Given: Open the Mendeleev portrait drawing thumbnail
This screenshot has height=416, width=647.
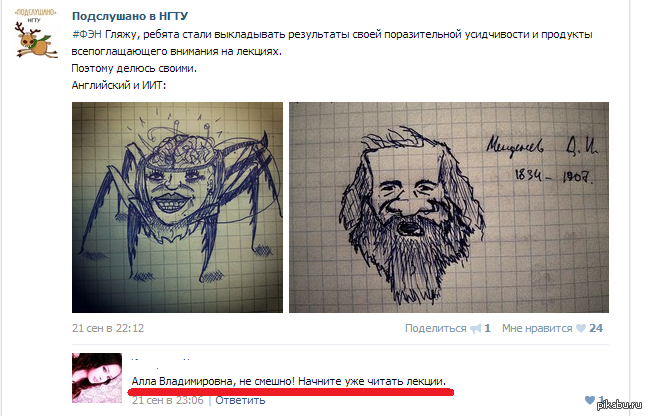Looking at the screenshot, I should [449, 207].
